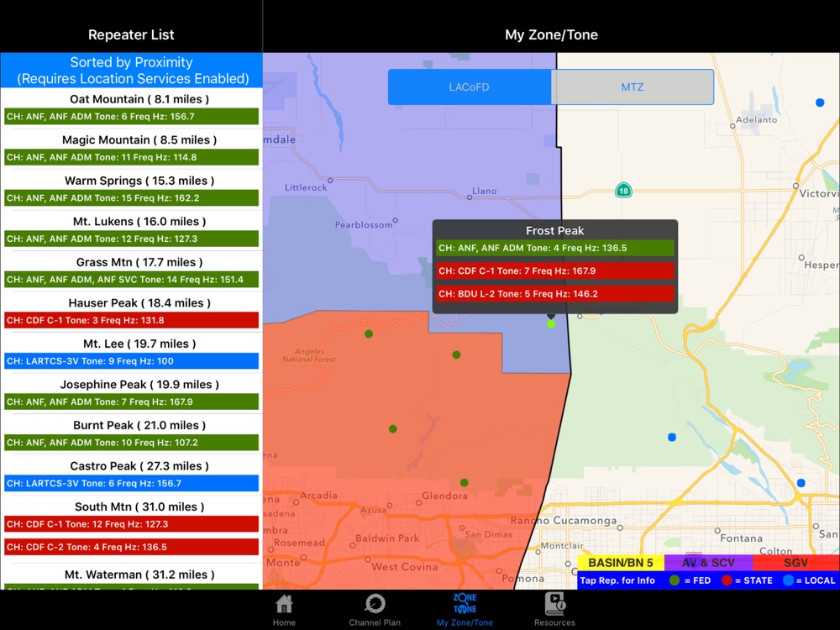Tap Frost Peak ANF ADM Tone 4 entry
The width and height of the screenshot is (840, 630).
[555, 249]
